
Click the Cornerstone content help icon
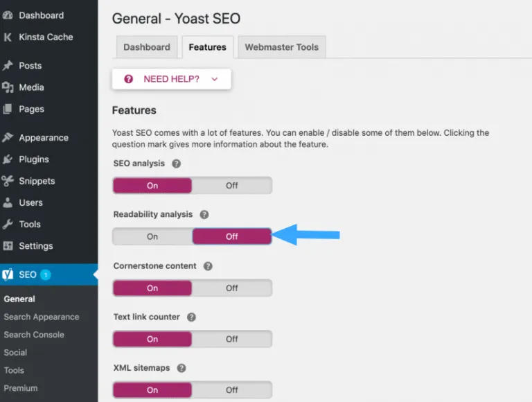(x=208, y=266)
